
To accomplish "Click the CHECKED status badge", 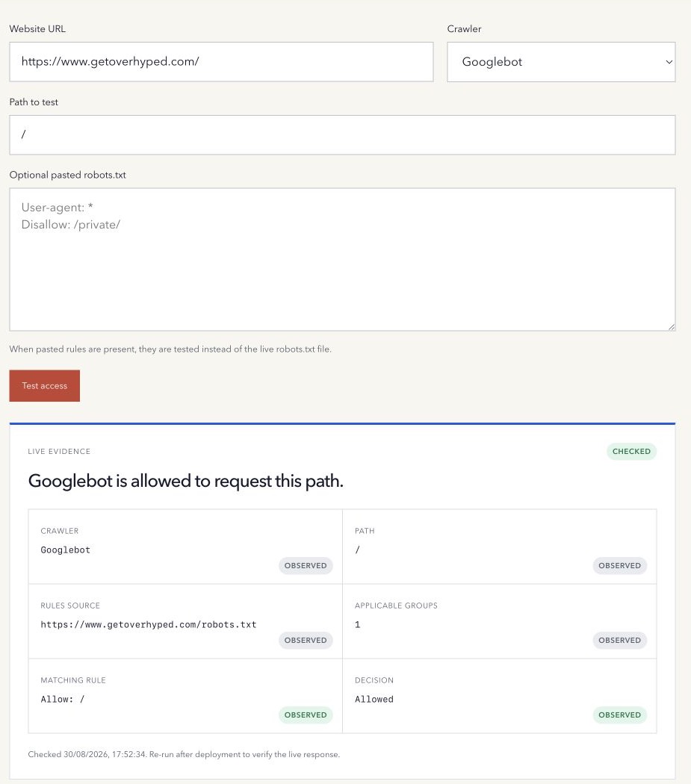I will pyautogui.click(x=631, y=452).
